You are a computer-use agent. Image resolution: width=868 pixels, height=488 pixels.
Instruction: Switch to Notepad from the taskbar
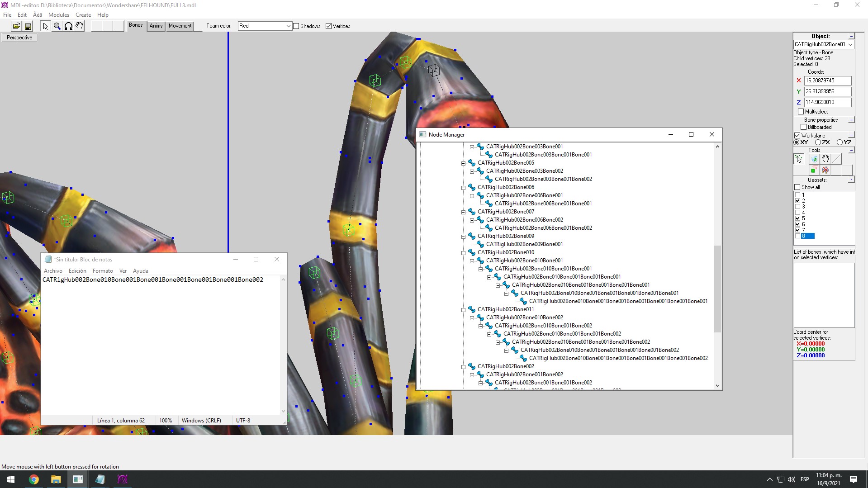pyautogui.click(x=100, y=479)
